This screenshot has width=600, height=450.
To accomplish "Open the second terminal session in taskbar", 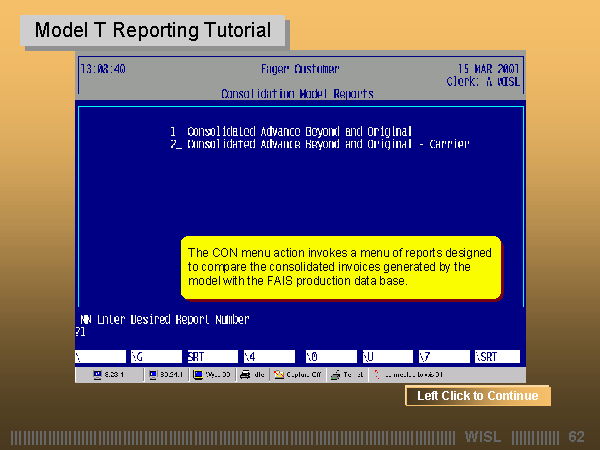I will pyautogui.click(x=164, y=375).
